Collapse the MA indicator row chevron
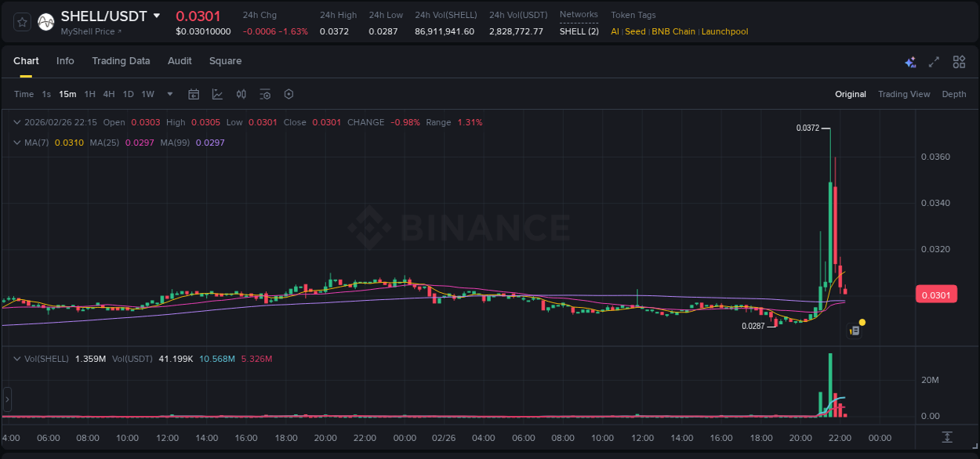Viewport: 980px width, 459px height. 17,143
